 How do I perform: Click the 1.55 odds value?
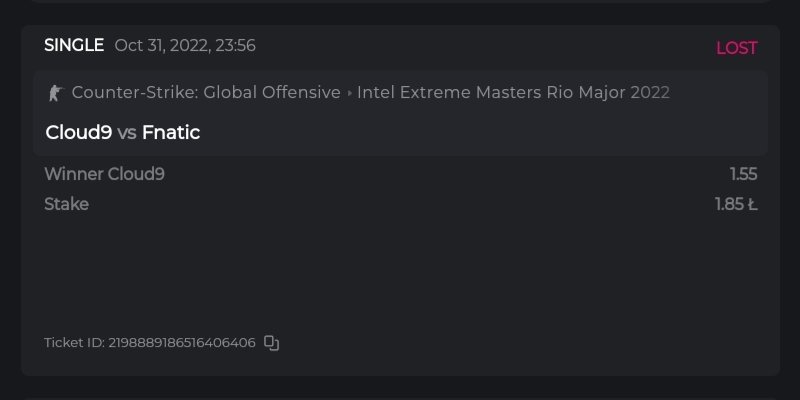tap(743, 174)
